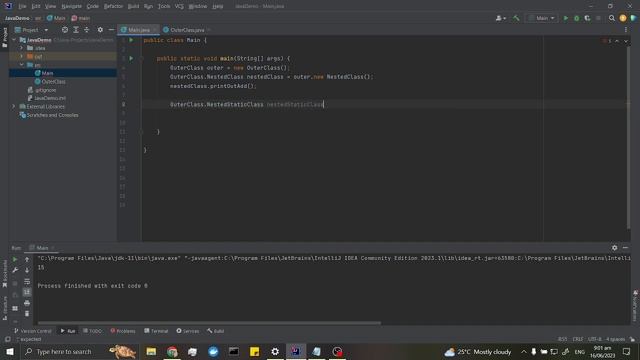This screenshot has width=640, height=360.
Task: Open editor tab options three-dot menu
Action: [x=626, y=30]
